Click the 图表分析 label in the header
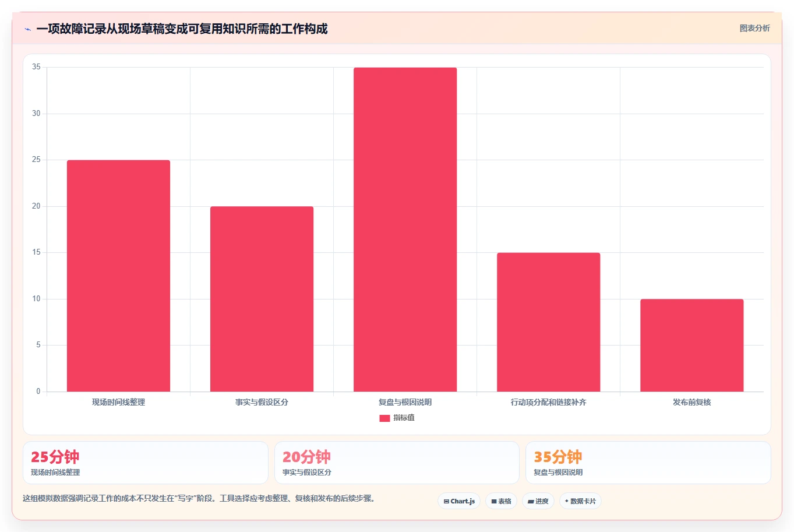794x532 pixels. [754, 28]
